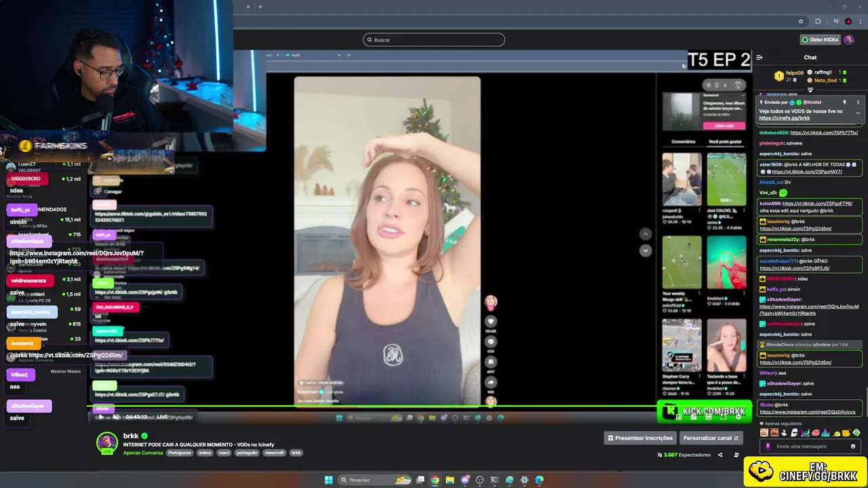Click username sucodefrutas777 in the chat
Screen dimensions: 868x488
click(778, 261)
